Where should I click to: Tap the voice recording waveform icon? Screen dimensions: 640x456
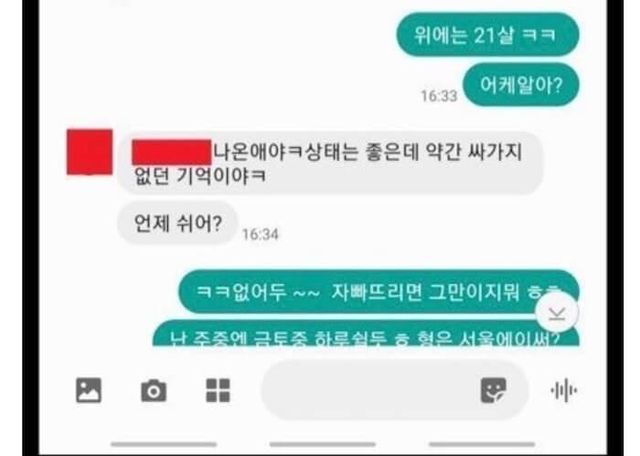click(x=564, y=390)
